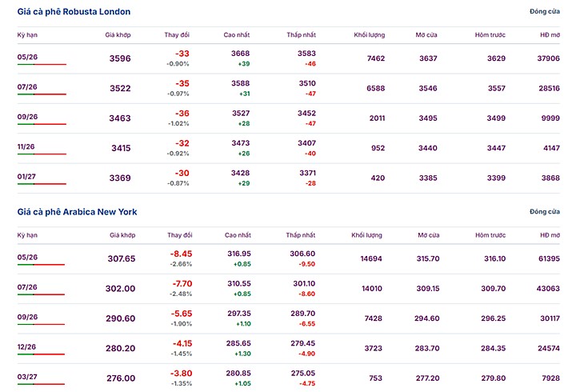Select Robusta London 05/26 contract term
The height and width of the screenshot is (392, 576).
(x=27, y=57)
